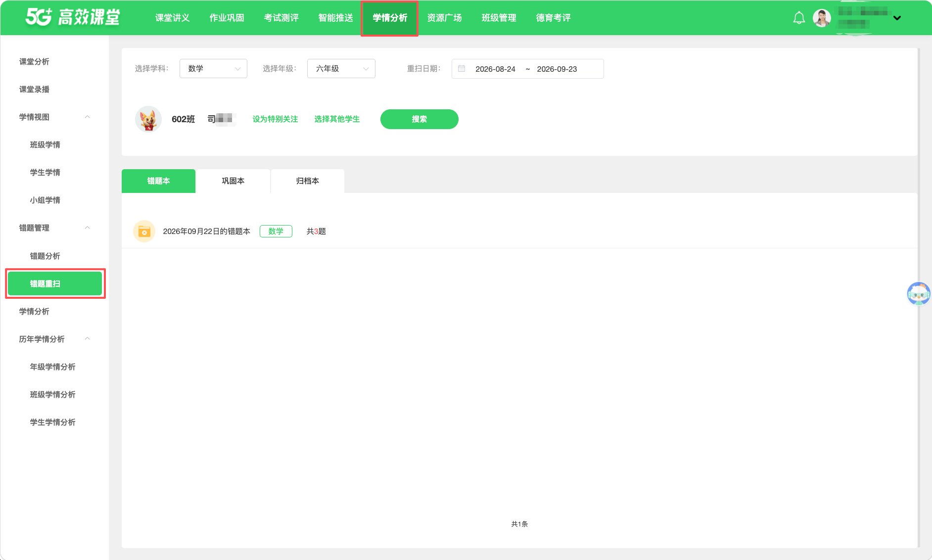The image size is (932, 560).
Task: Switch to the 归档本 tab
Action: [308, 181]
